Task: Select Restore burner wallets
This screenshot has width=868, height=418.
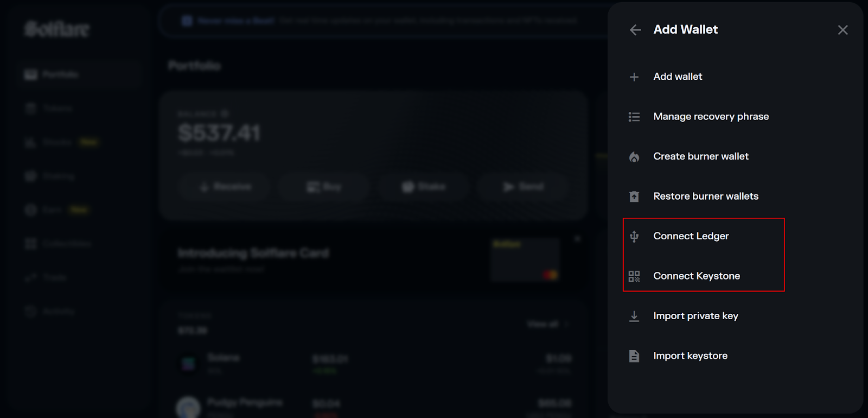Action: 706,196
